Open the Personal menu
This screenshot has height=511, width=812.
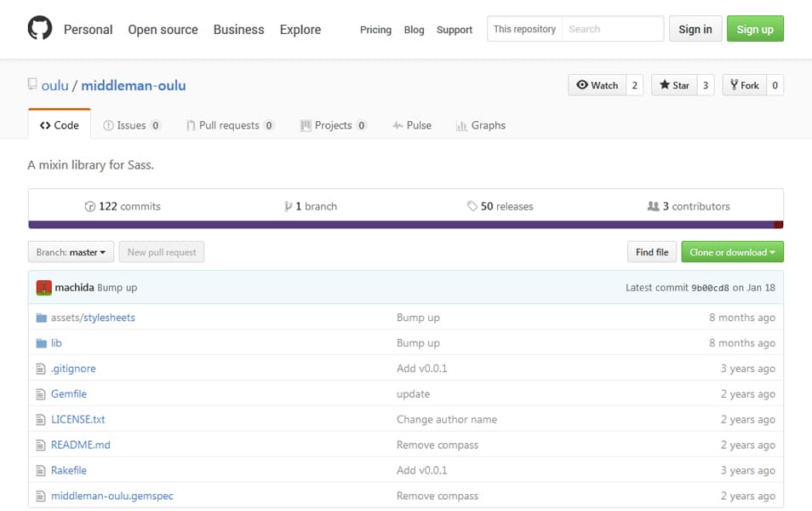[x=88, y=30]
